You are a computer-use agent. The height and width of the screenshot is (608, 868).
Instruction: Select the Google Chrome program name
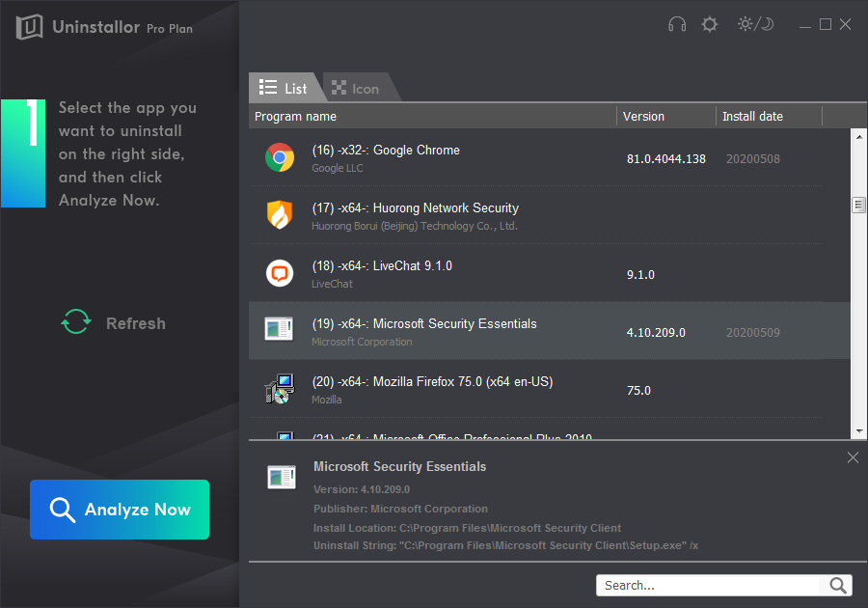point(386,150)
